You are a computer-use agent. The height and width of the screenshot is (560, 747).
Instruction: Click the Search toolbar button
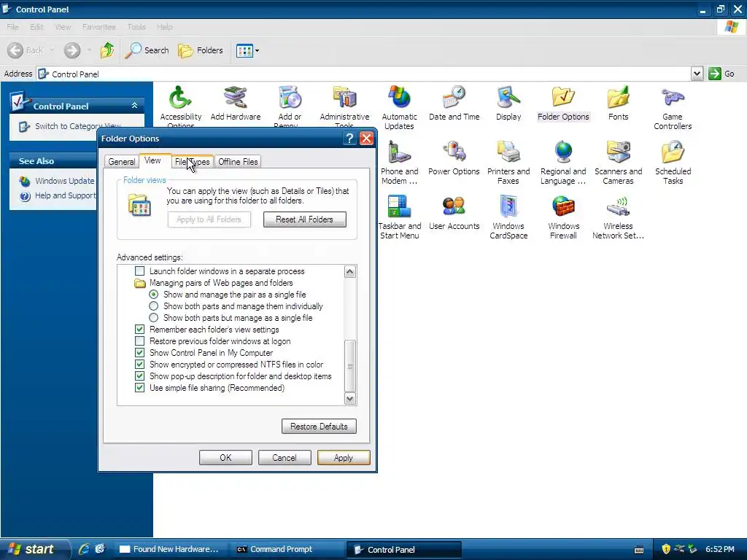[147, 50]
